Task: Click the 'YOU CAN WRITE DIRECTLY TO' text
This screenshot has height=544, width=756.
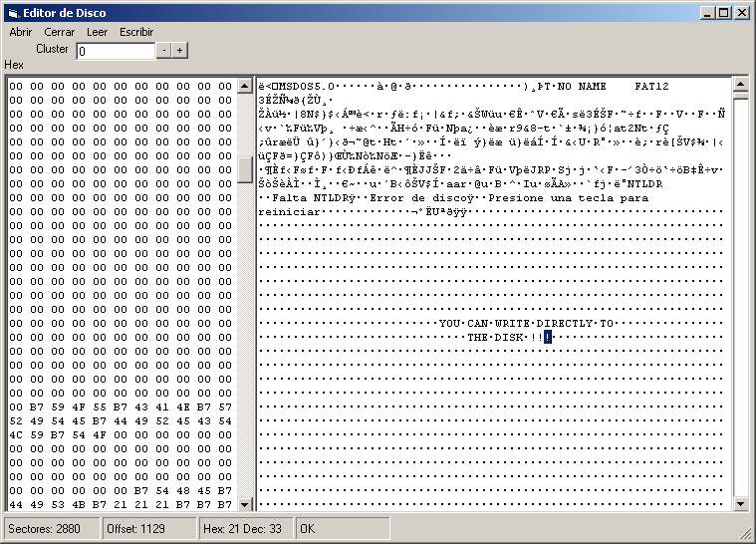Action: pyautogui.click(x=527, y=324)
